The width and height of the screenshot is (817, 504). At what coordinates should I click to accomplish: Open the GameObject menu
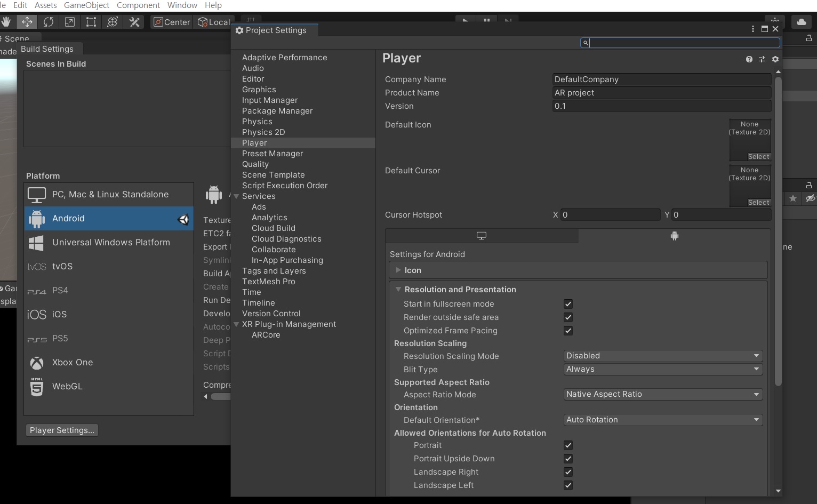coord(86,5)
